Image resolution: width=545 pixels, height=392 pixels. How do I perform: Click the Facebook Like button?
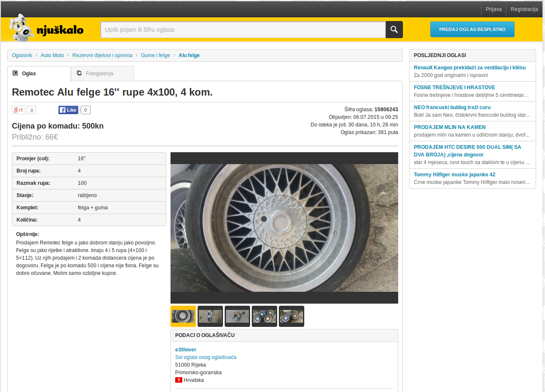tap(68, 110)
